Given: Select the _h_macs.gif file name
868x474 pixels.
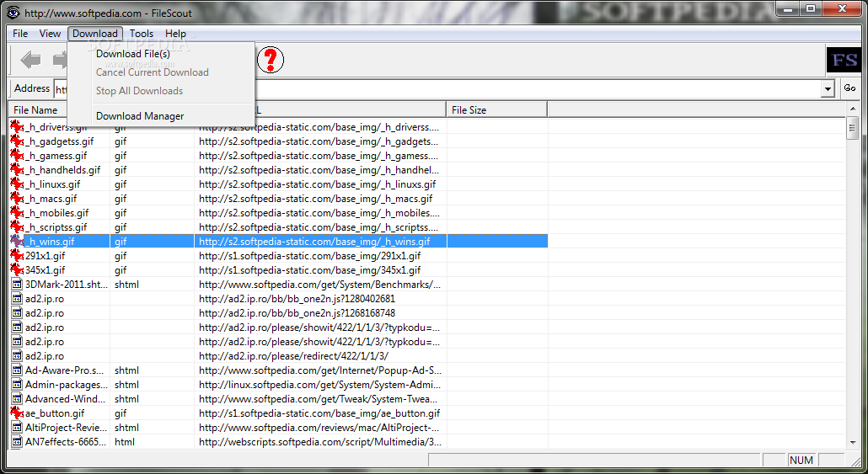Looking at the screenshot, I should click(x=51, y=199).
